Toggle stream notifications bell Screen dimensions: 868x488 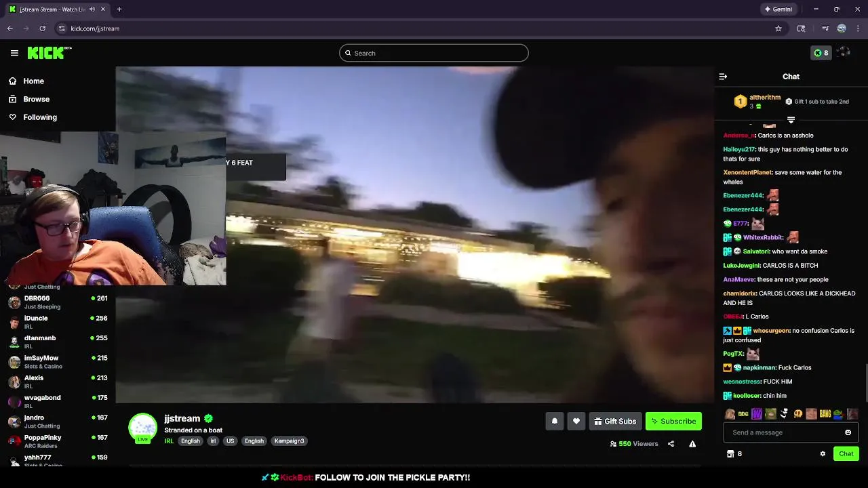pyautogui.click(x=554, y=421)
